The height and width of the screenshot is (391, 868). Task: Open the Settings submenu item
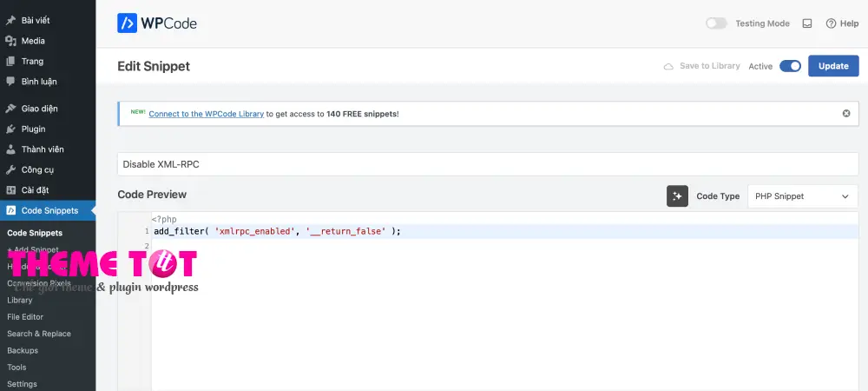[23, 384]
